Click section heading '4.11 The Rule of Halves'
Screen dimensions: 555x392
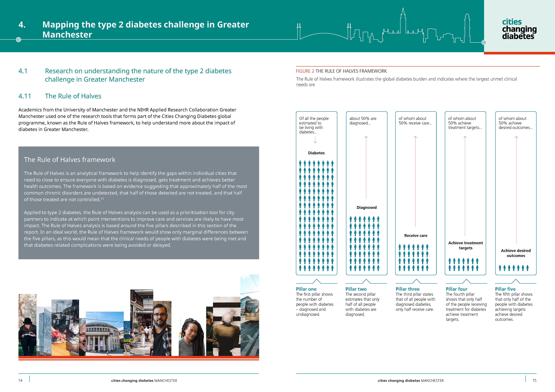point(60,96)
